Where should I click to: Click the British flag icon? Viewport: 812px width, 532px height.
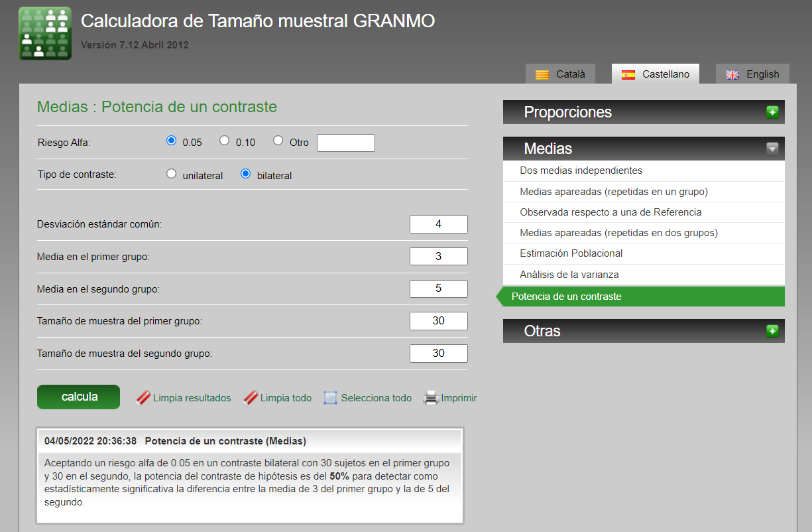(732, 74)
